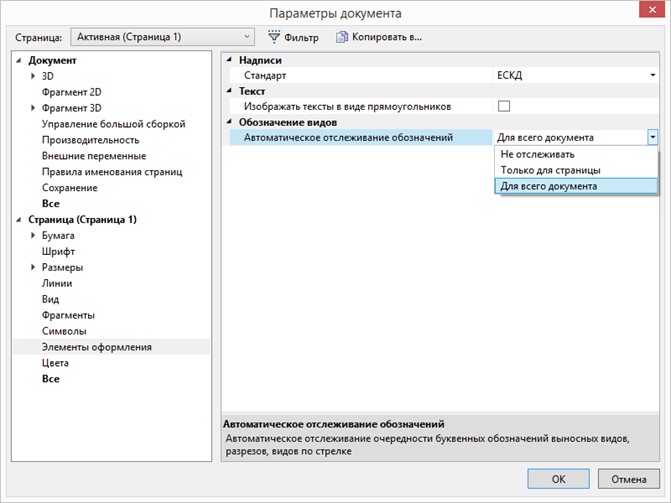Viewport: 671px width, 503px height.
Task: Choose the Только для страницы option
Action: [550, 170]
